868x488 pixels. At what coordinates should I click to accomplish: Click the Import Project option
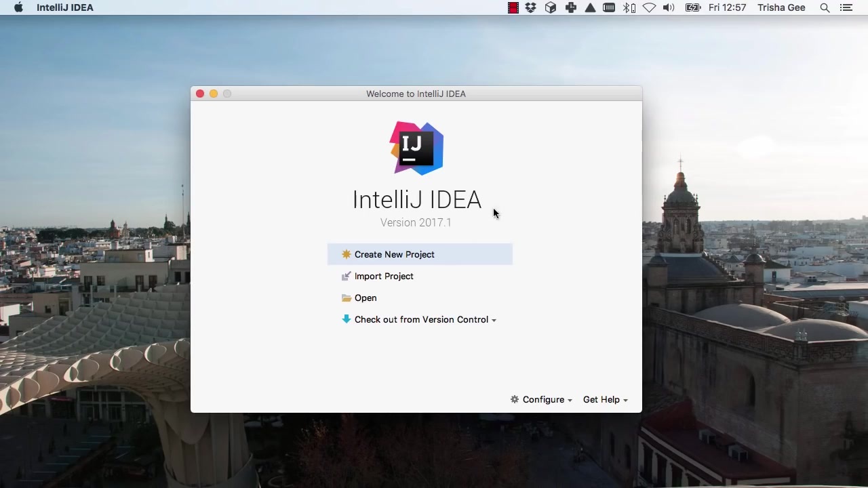tap(384, 276)
